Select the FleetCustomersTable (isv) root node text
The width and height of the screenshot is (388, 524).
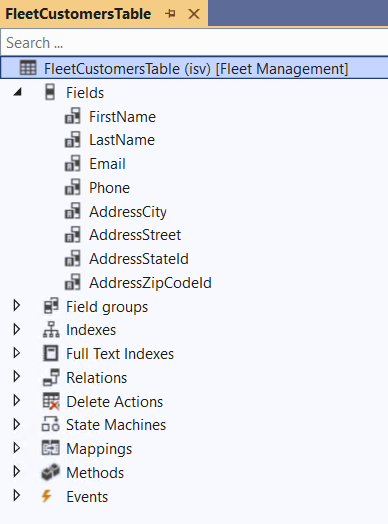[196, 69]
